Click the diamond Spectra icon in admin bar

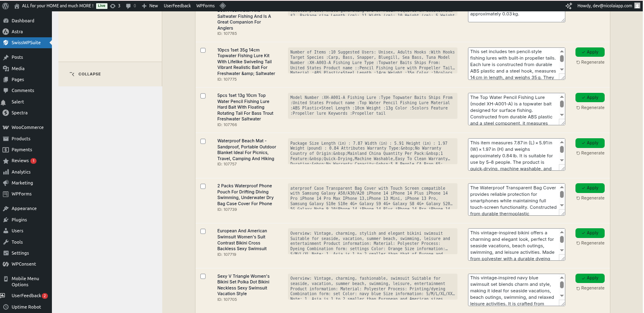(223, 6)
